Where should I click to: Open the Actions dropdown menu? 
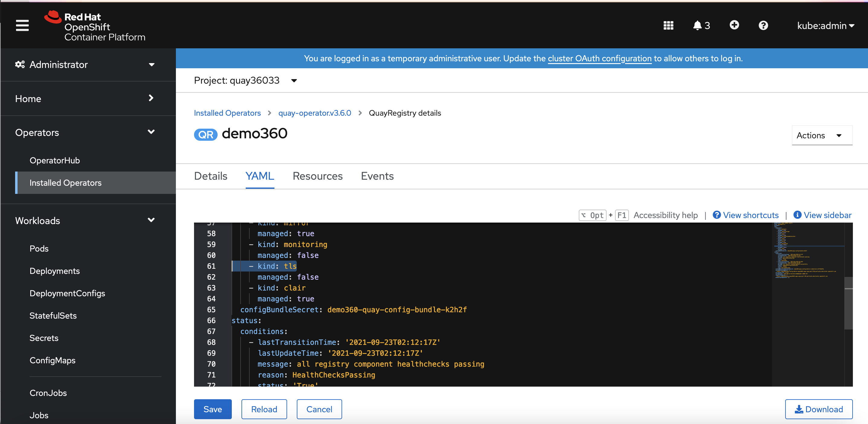pyautogui.click(x=821, y=135)
